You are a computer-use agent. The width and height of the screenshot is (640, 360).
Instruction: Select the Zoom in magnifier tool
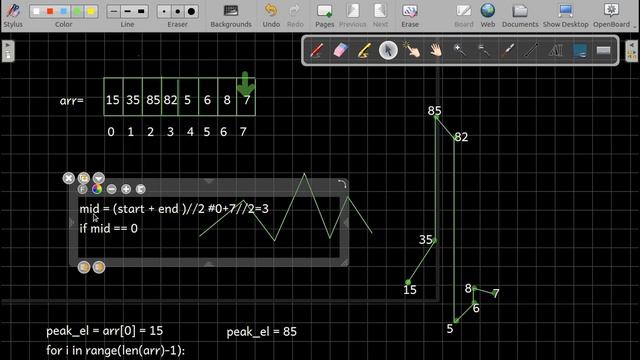pos(460,51)
